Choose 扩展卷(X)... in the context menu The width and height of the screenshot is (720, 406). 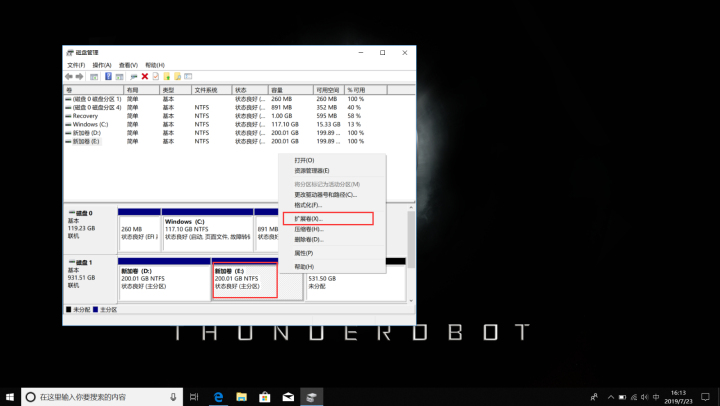pos(332,219)
